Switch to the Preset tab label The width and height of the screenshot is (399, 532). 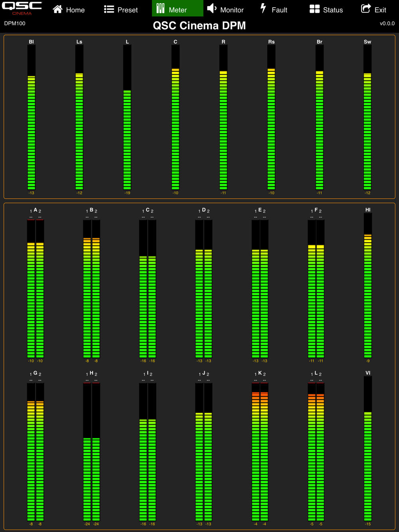tap(128, 10)
